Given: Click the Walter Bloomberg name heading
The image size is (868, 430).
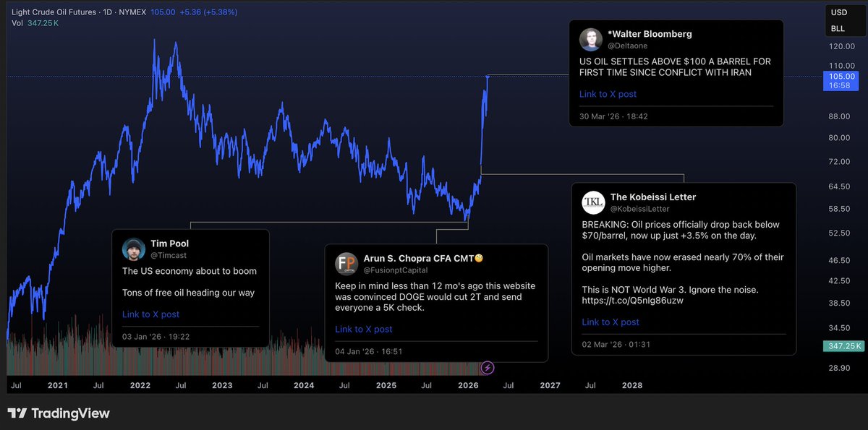Looking at the screenshot, I should [x=650, y=34].
